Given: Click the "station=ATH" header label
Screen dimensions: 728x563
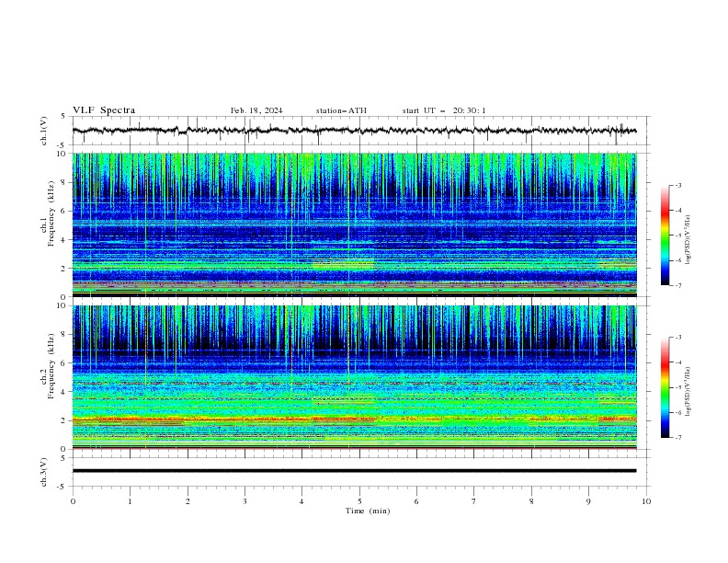Looking at the screenshot, I should (341, 110).
